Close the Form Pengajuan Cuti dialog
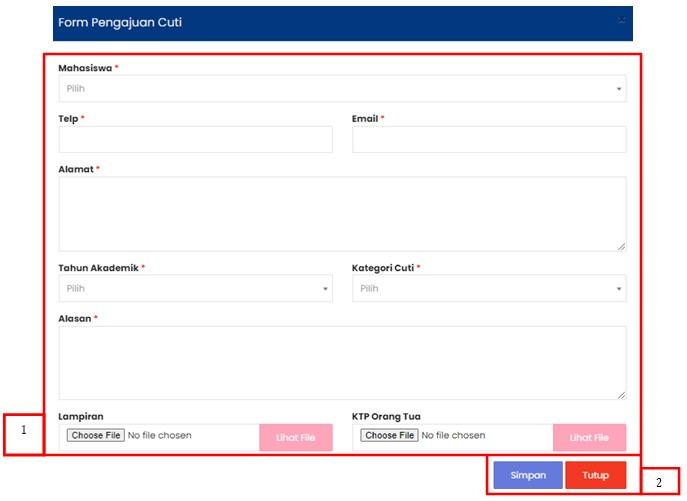The height and width of the screenshot is (501, 687). coord(621,20)
